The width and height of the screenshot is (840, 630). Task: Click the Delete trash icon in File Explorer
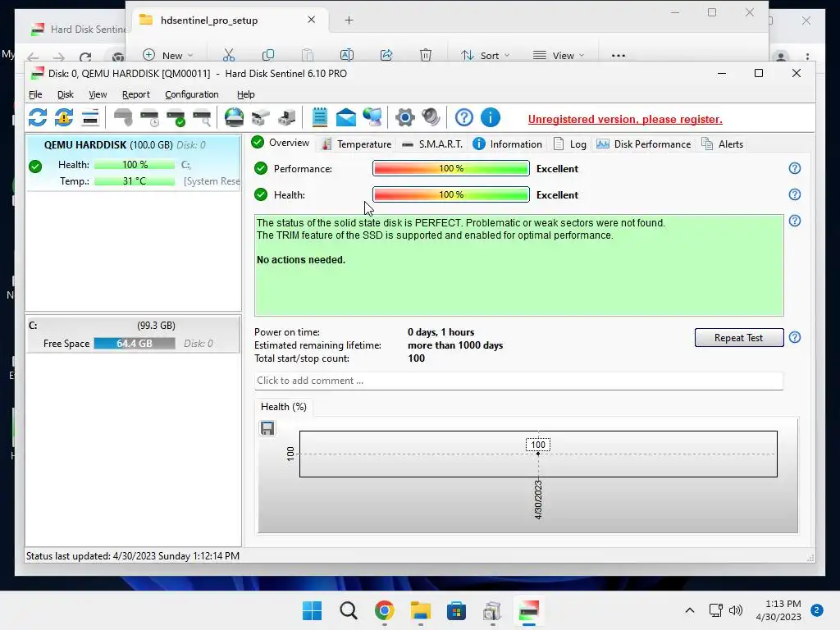pos(426,55)
